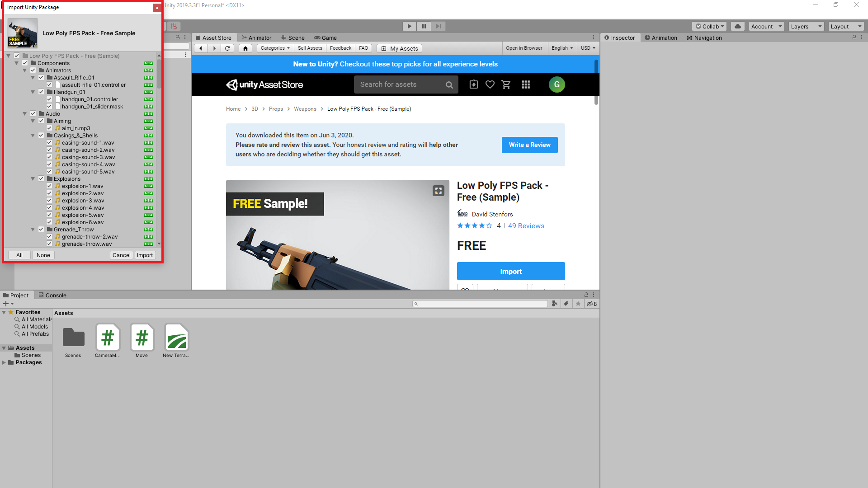Go to Asset Store home icon
This screenshot has height=488, width=868.
tap(245, 48)
